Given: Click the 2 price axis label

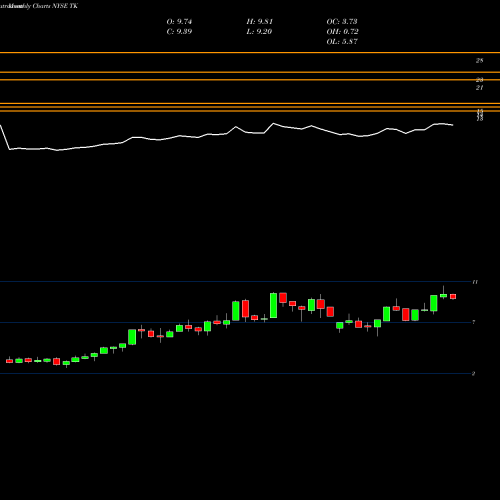Looking at the screenshot, I should 473,374.
